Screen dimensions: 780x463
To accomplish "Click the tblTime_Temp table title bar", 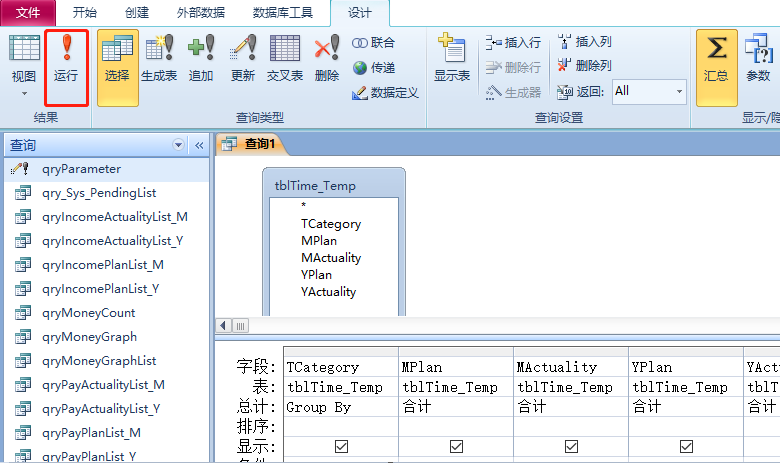I will [x=334, y=185].
